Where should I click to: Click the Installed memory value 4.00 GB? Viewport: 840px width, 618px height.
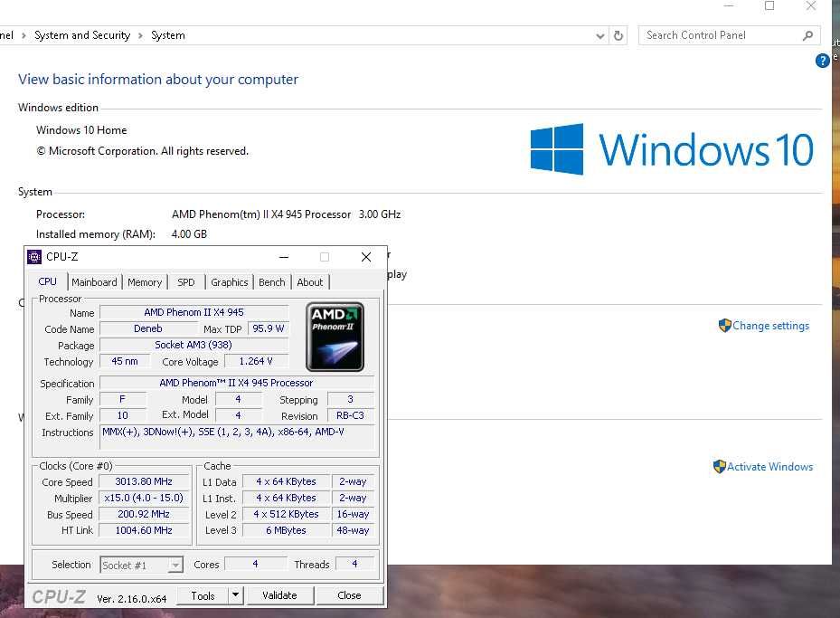coord(189,234)
